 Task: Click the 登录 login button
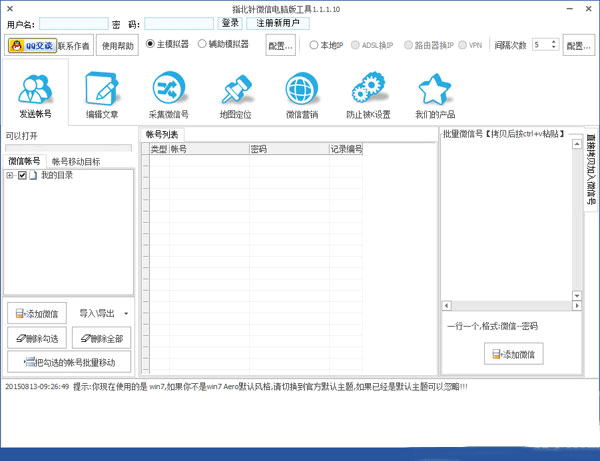click(230, 23)
